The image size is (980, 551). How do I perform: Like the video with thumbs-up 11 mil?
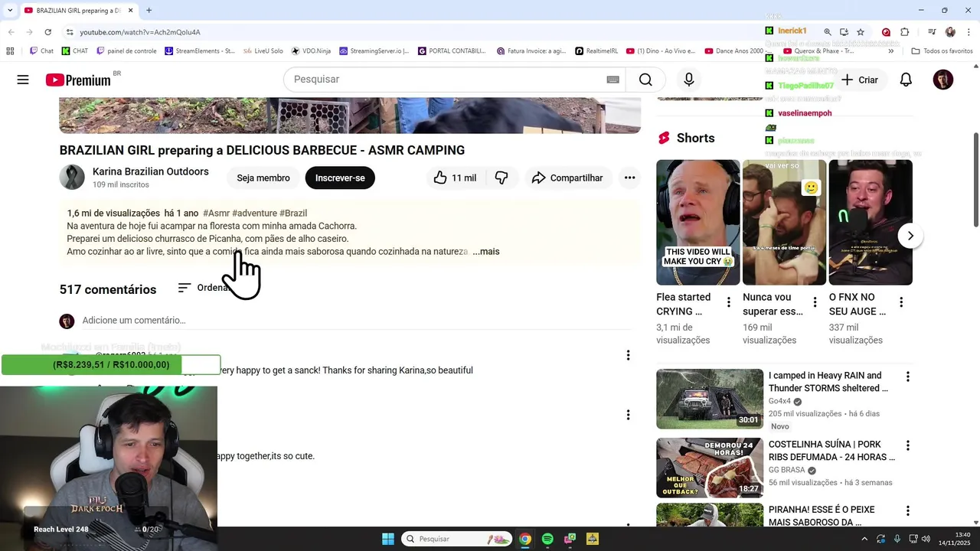coord(455,178)
